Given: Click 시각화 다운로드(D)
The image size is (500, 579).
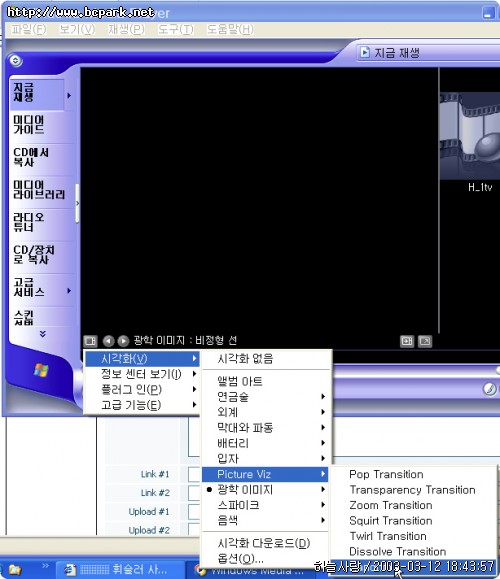Looking at the screenshot, I should [x=266, y=543].
